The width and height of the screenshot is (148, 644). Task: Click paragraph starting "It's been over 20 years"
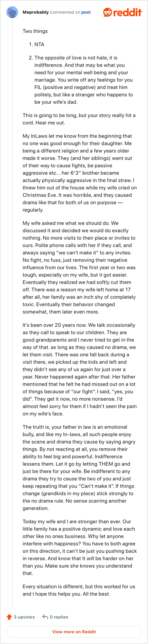[x=80, y=366]
